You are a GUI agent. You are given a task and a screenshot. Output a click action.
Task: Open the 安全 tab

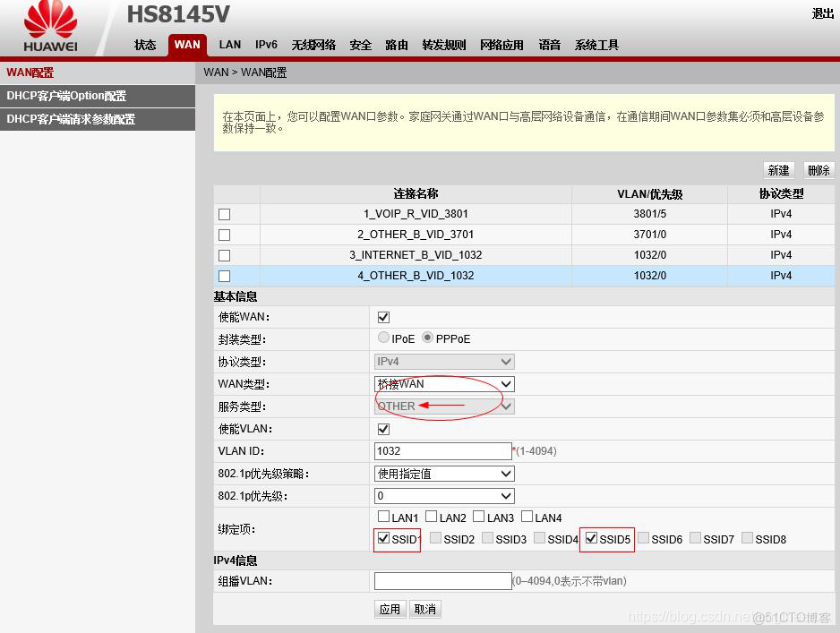coord(361,44)
